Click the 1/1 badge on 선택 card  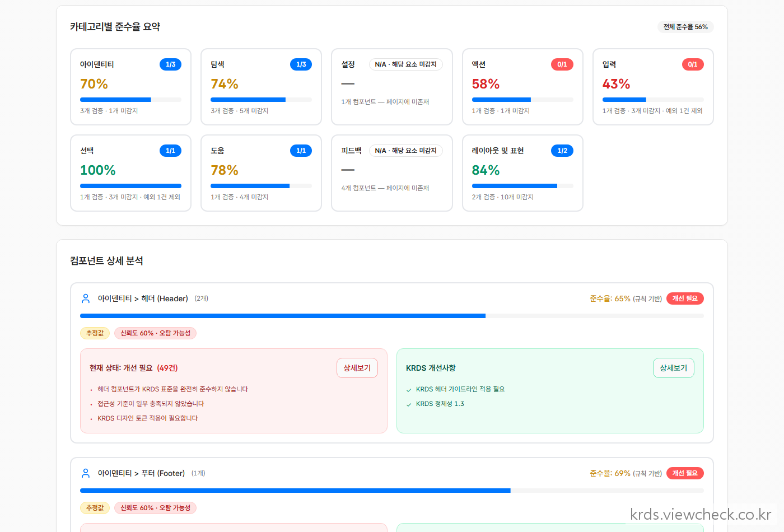(x=171, y=151)
